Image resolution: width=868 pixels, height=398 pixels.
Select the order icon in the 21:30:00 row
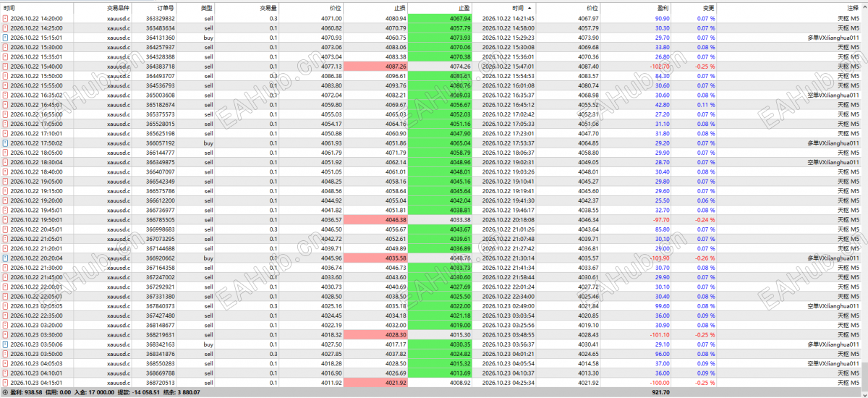click(6, 267)
